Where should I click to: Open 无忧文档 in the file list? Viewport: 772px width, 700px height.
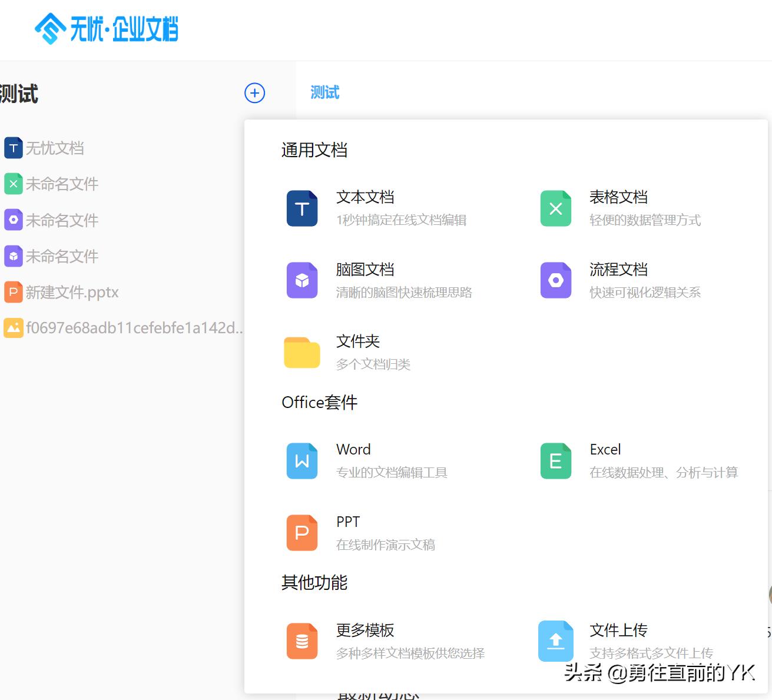55,148
